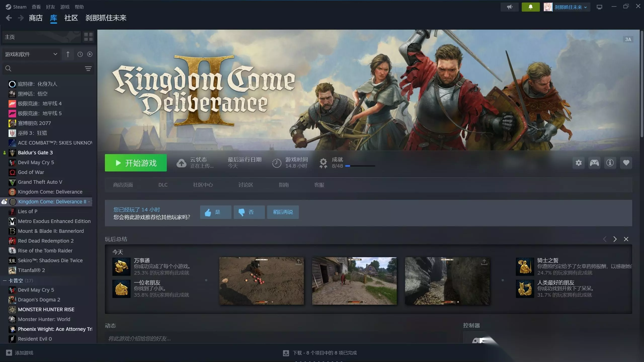Open the village street screenshot thumbnail
The width and height of the screenshot is (644, 362).
(354, 281)
